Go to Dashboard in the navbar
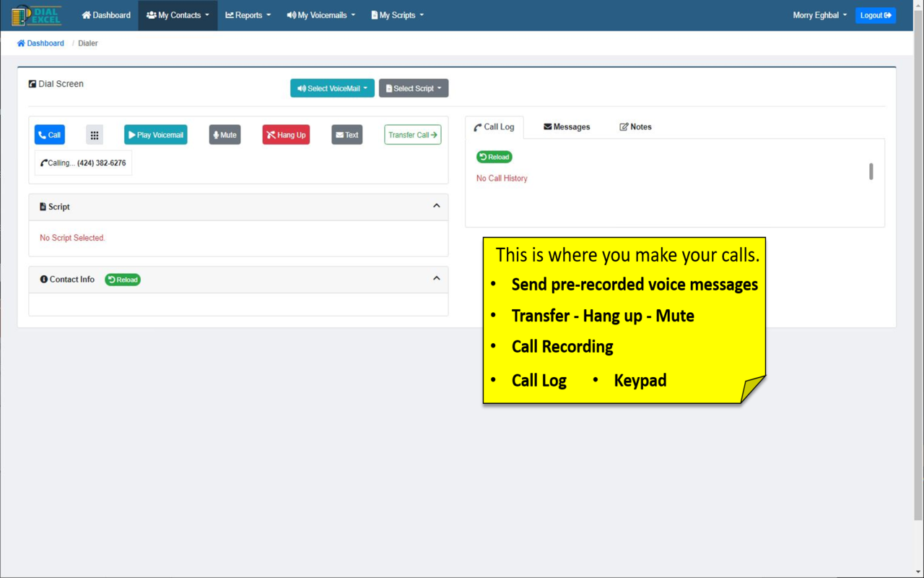Viewport: 924px width, 578px height. (106, 15)
